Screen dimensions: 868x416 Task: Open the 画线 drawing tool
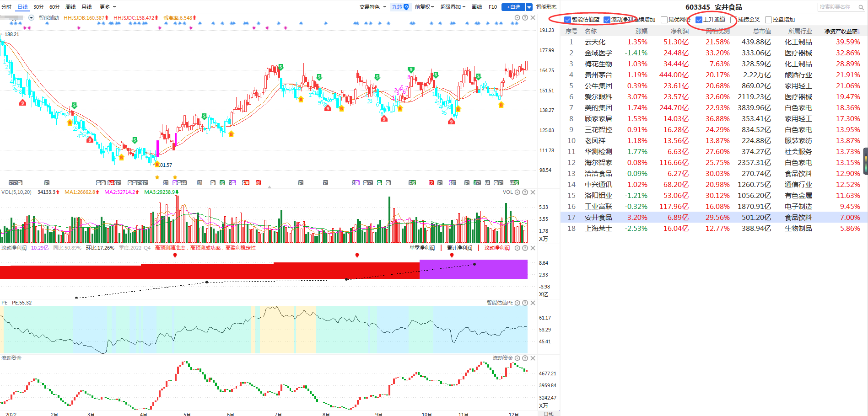[477, 7]
